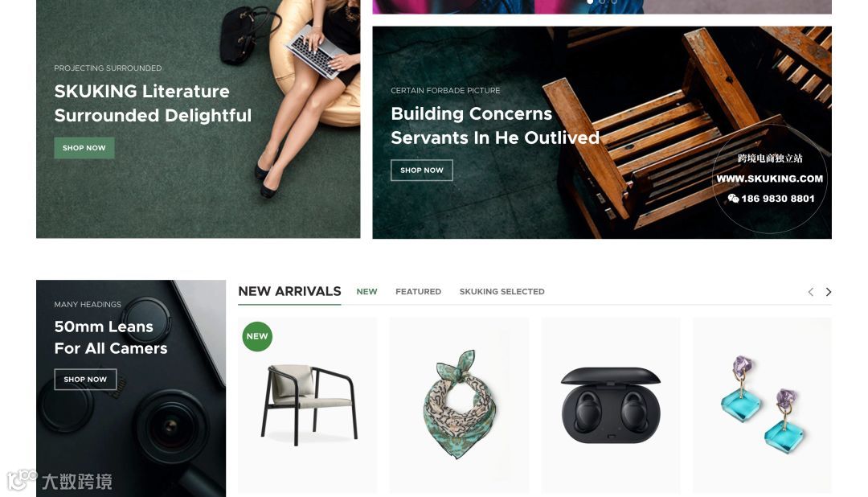868x497 pixels.
Task: Click SHOP NOW on SKUKING Literature banner
Action: point(84,148)
